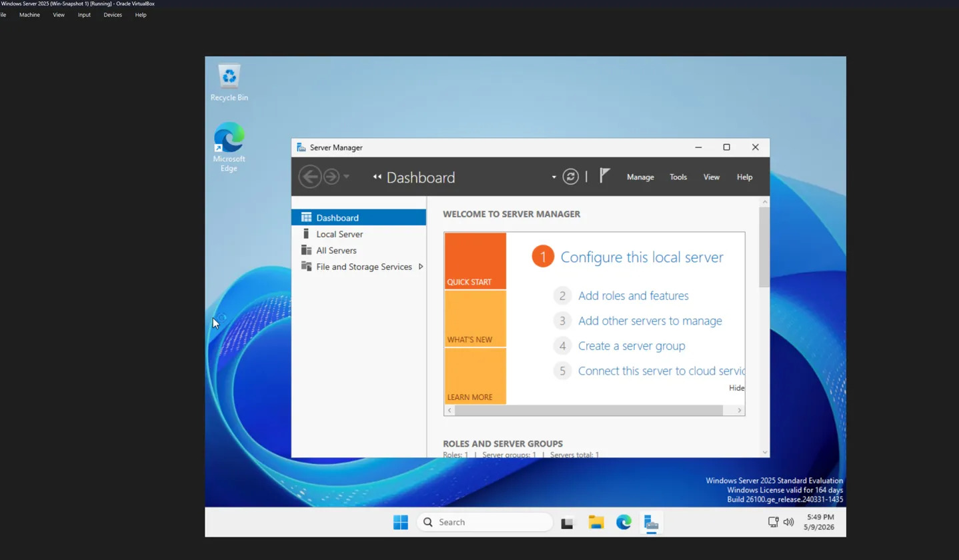Click the refresh icon in Server Manager header
The height and width of the screenshot is (560, 959).
tap(570, 177)
